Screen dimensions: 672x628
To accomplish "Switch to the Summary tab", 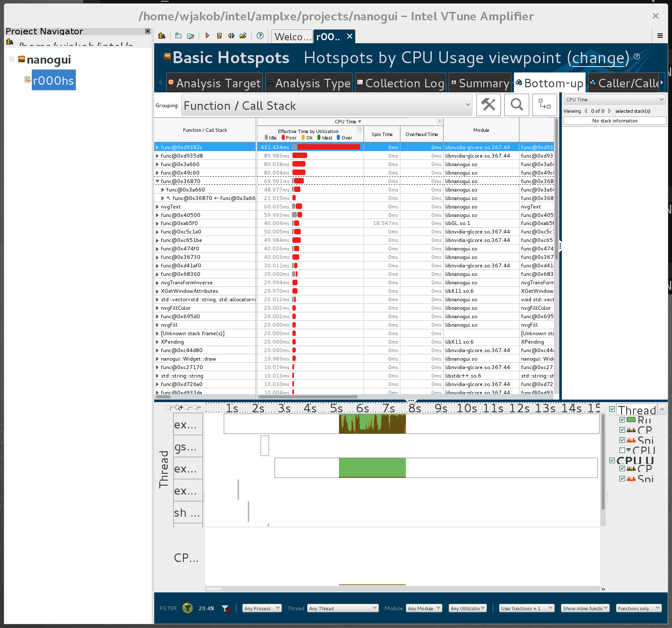I will [480, 83].
